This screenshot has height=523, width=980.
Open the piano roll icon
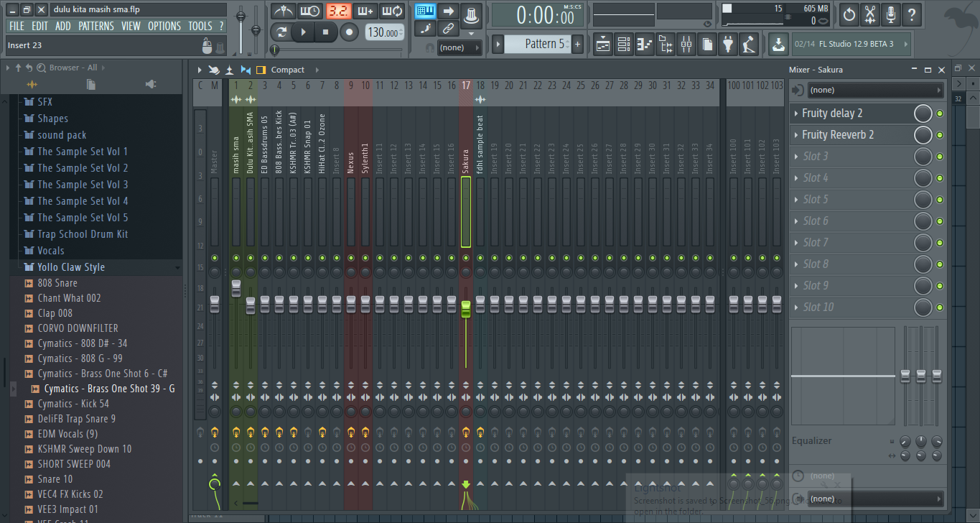(645, 45)
